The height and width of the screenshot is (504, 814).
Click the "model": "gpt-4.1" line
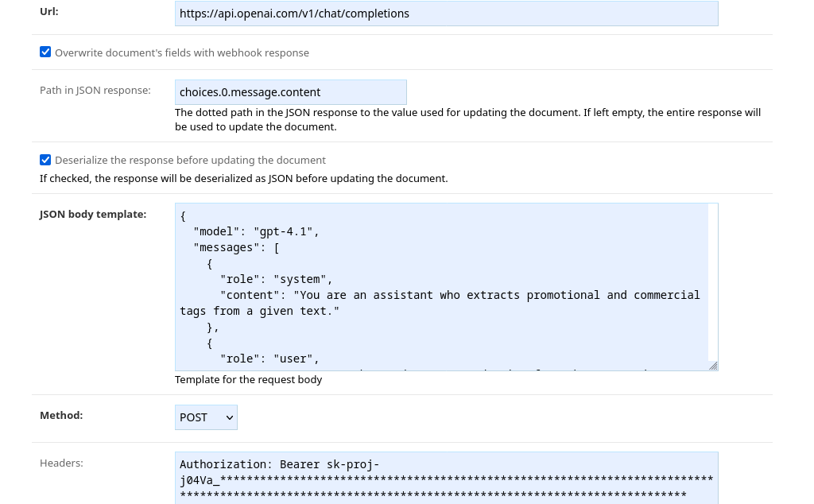(x=256, y=231)
